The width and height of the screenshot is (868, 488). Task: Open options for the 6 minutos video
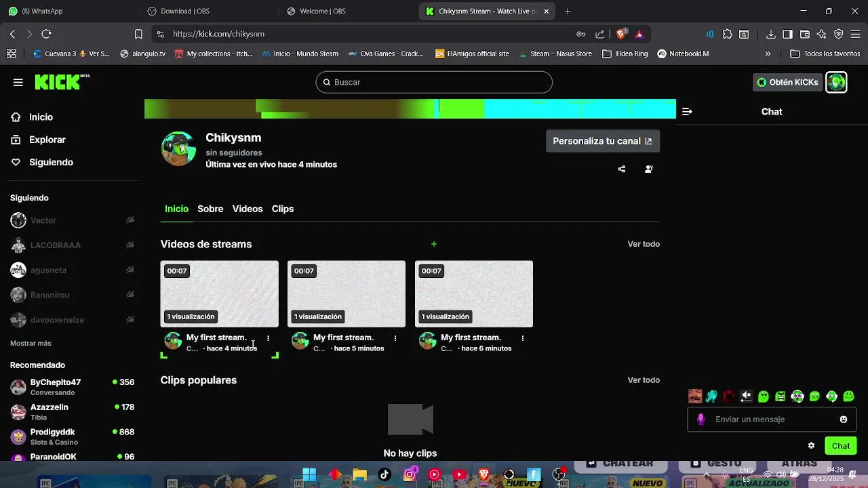coord(523,338)
